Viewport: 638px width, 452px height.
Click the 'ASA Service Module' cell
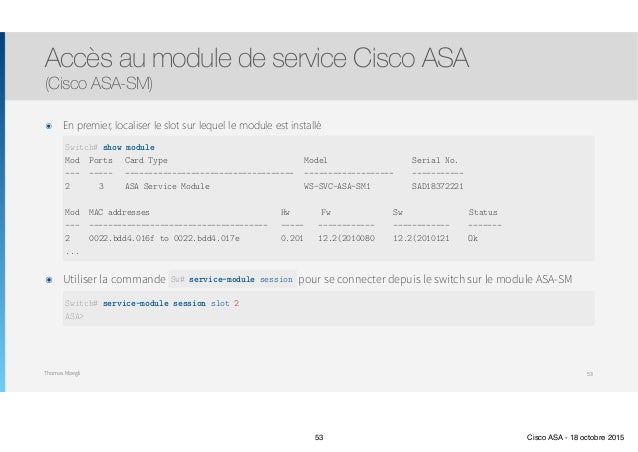(x=167, y=186)
